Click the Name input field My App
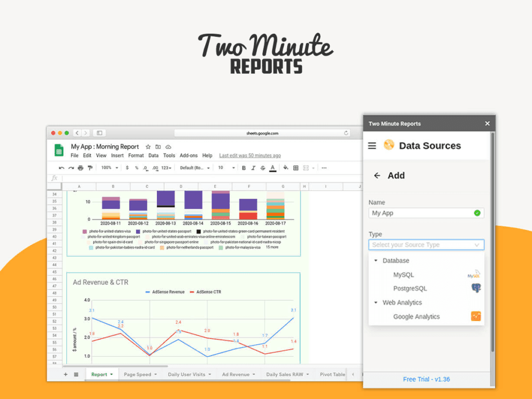 [426, 213]
